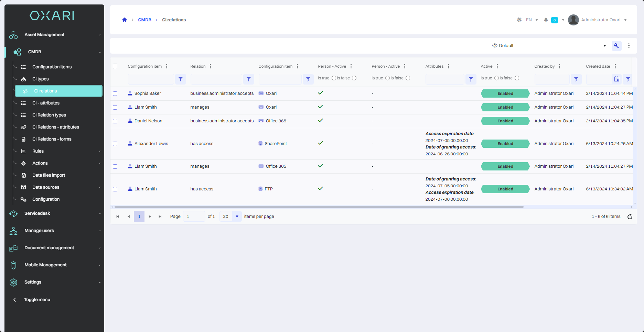Click Toggle menu to collapse sidebar
Image resolution: width=644 pixels, height=332 pixels.
coord(37,300)
